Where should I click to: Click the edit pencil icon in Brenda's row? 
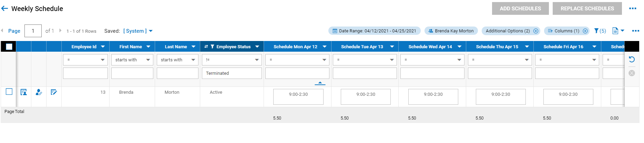pyautogui.click(x=54, y=92)
